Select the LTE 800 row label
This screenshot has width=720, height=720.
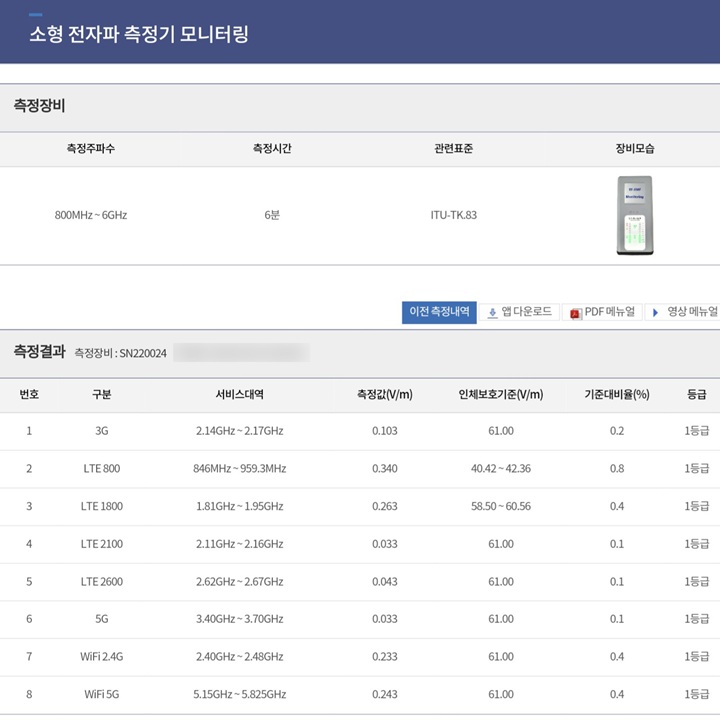[101, 468]
